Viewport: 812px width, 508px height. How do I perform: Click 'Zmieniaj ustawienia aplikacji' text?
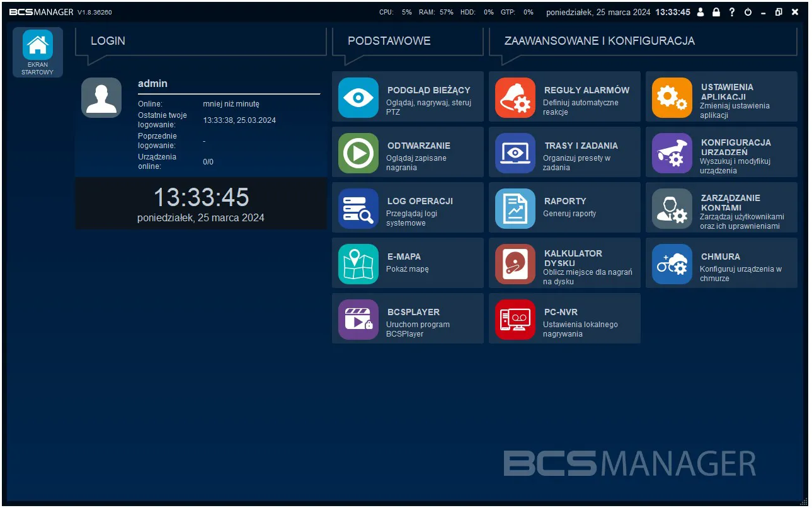(x=735, y=110)
